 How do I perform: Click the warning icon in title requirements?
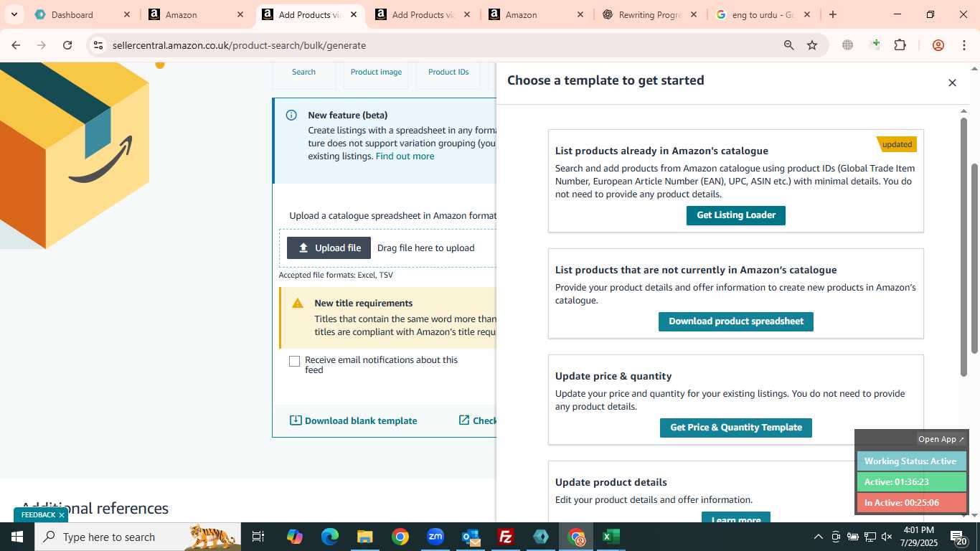(x=298, y=303)
